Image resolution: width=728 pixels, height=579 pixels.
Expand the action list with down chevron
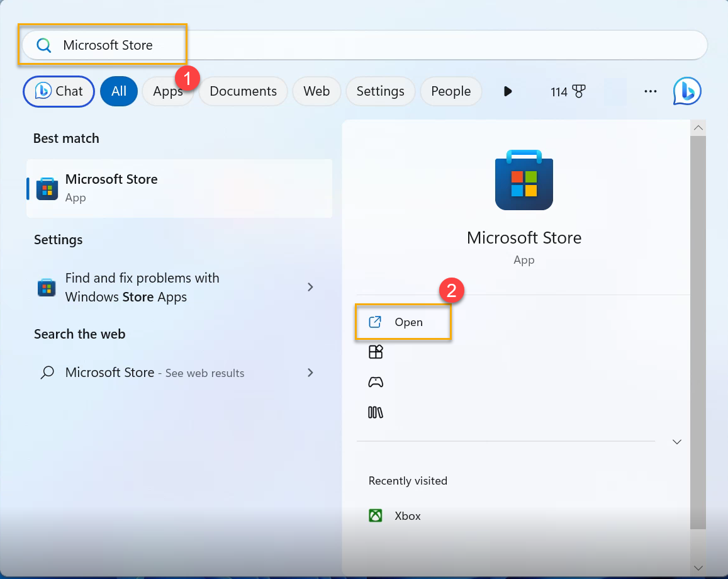pos(677,442)
